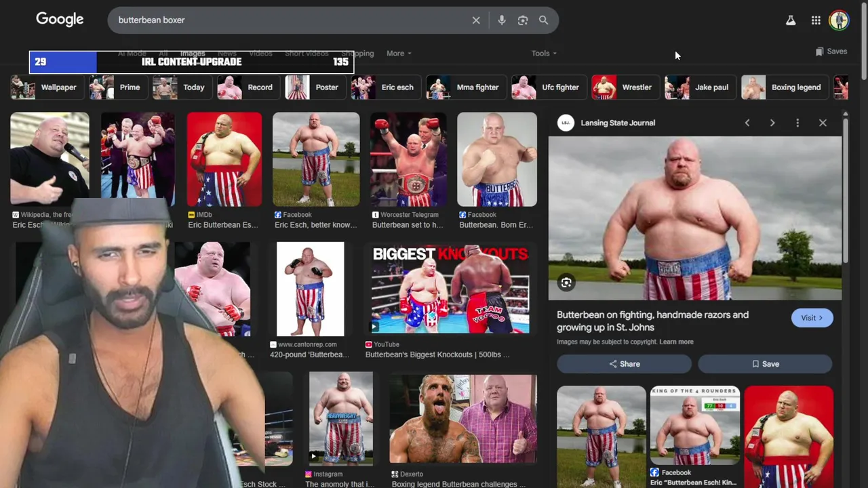Clear the search box text
Image resolution: width=868 pixels, height=488 pixels.
[x=476, y=20]
